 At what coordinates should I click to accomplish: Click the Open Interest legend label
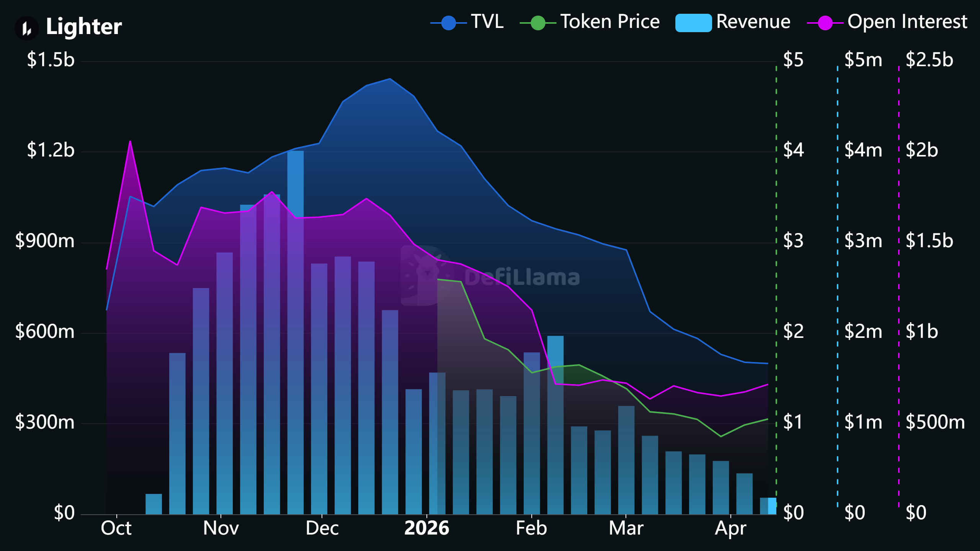pos(907,21)
